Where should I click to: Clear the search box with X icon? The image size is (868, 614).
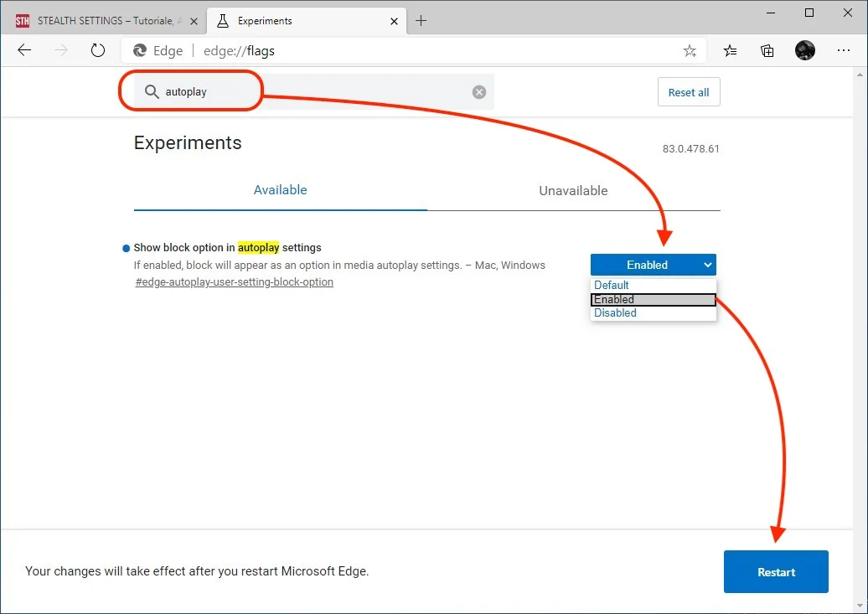[x=479, y=92]
